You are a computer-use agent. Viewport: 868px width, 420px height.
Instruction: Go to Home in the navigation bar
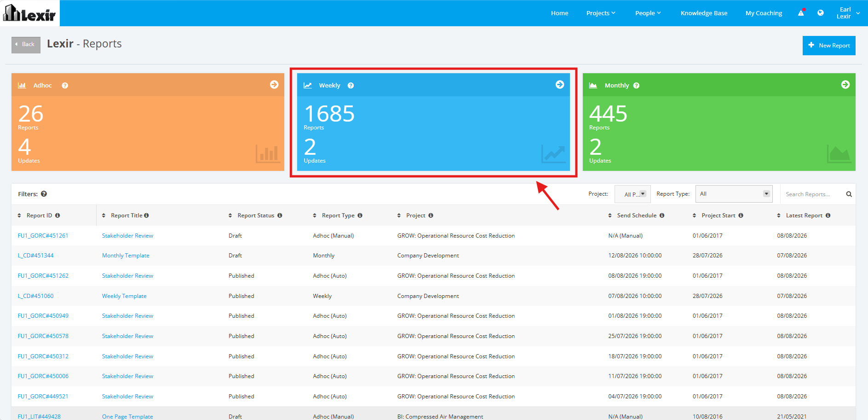click(x=559, y=13)
